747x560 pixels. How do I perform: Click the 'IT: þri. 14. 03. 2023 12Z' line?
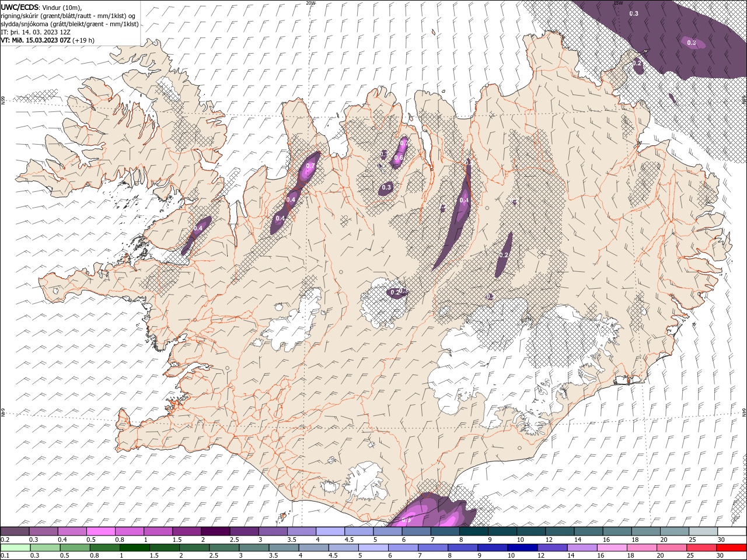(x=36, y=32)
